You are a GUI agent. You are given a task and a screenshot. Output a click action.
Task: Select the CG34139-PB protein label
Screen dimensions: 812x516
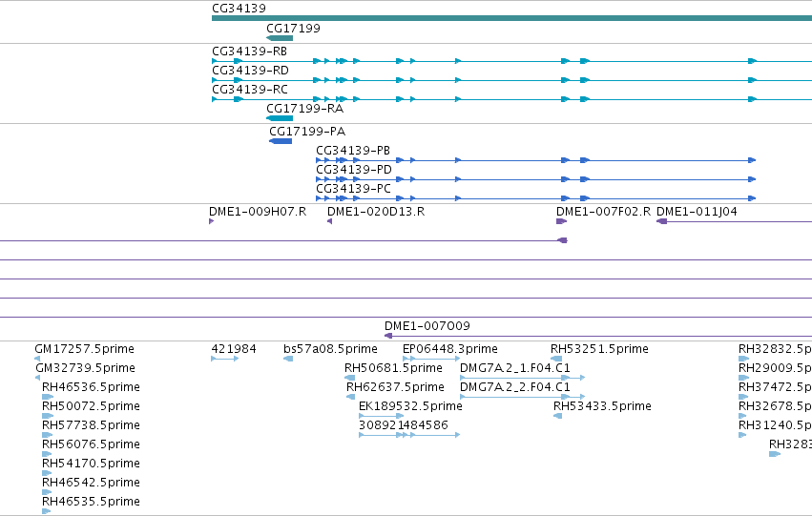point(353,151)
